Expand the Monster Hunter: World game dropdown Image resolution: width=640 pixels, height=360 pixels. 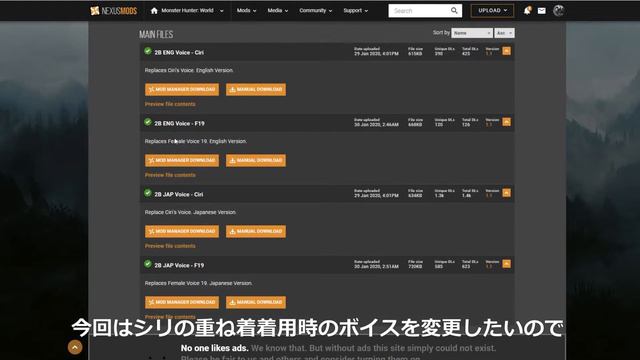pyautogui.click(x=222, y=11)
